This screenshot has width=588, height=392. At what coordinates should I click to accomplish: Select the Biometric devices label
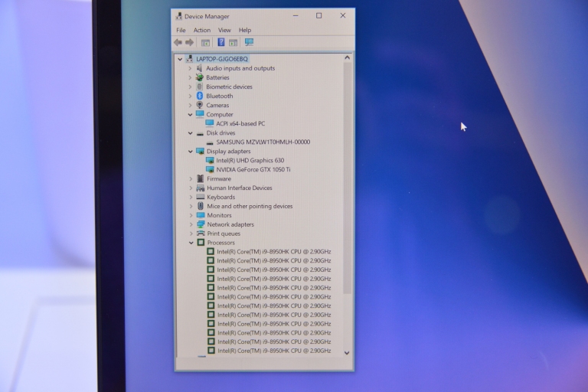tap(229, 87)
